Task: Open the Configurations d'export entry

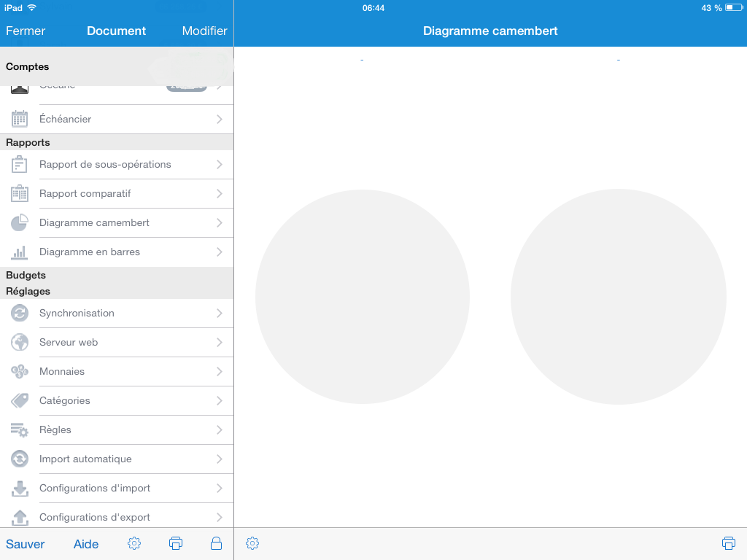Action: click(95, 517)
